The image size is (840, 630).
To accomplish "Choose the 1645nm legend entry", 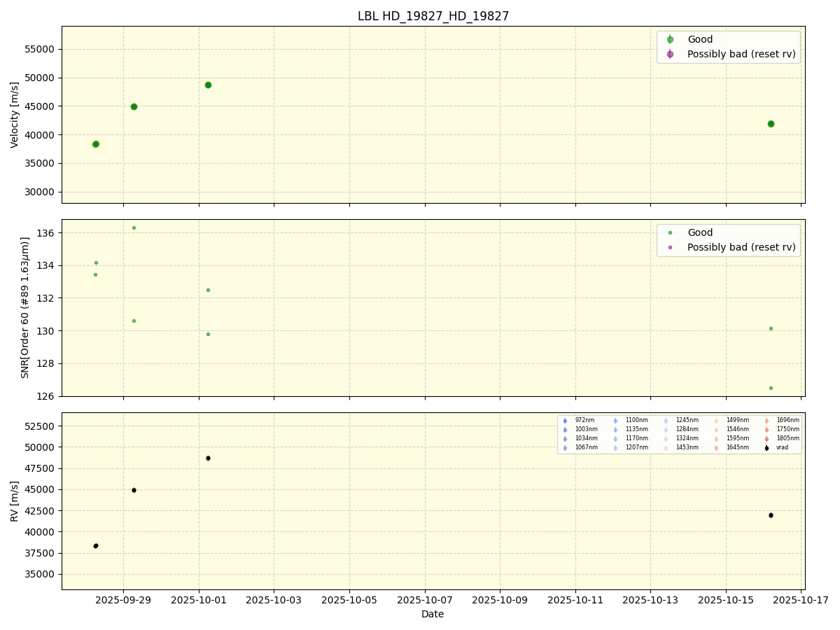I will click(x=731, y=448).
